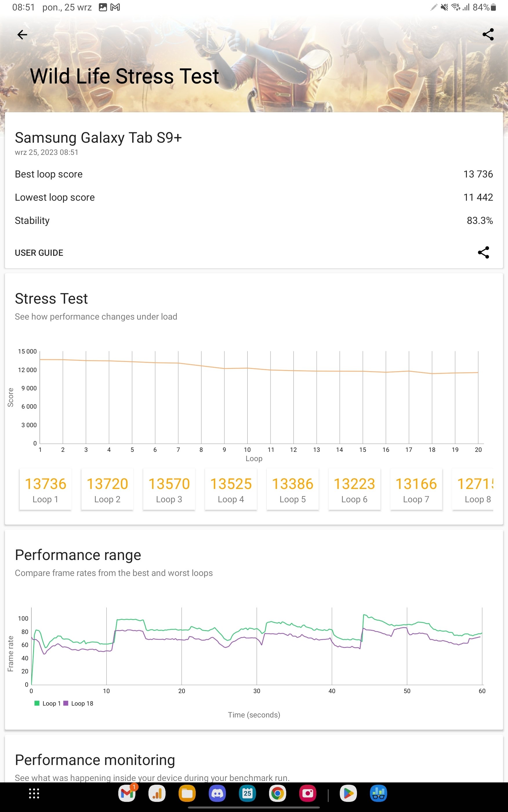Tap the Samsung Galaxy Tab S9+ title
This screenshot has height=812, width=508.
tap(98, 138)
